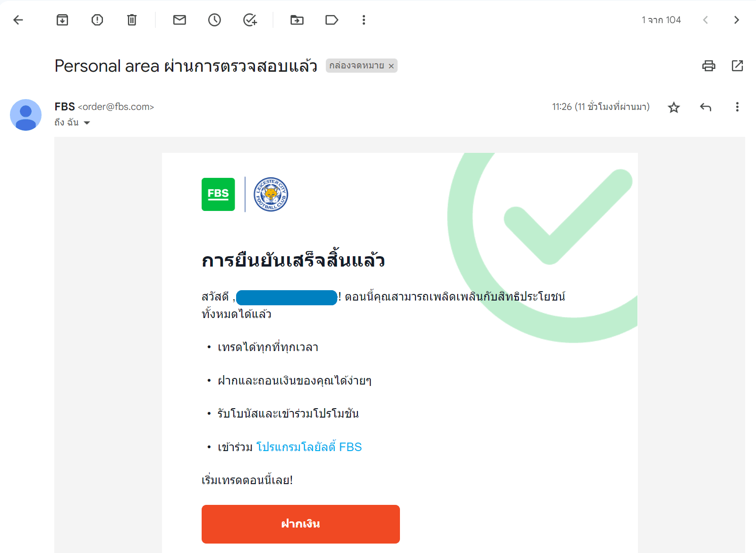Image resolution: width=756 pixels, height=553 pixels.
Task: Archive this email
Action: click(62, 20)
